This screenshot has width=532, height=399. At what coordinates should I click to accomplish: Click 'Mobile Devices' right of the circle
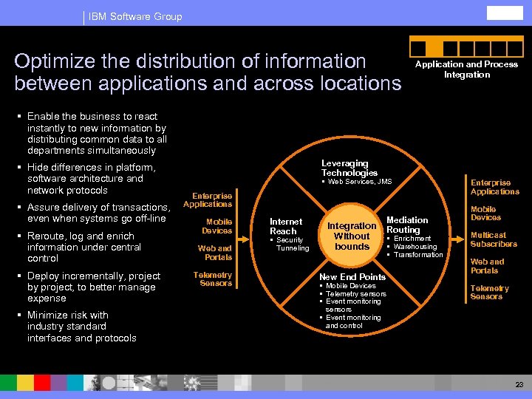(x=485, y=213)
